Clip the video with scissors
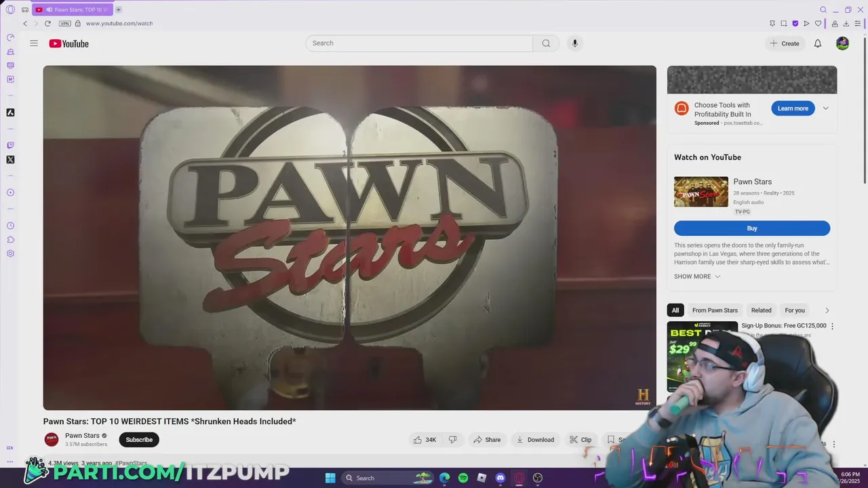Image resolution: width=868 pixels, height=488 pixels. 580,440
